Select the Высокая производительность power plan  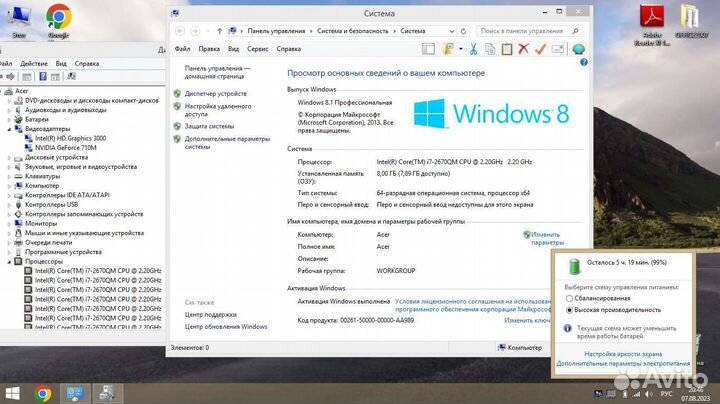pos(569,310)
